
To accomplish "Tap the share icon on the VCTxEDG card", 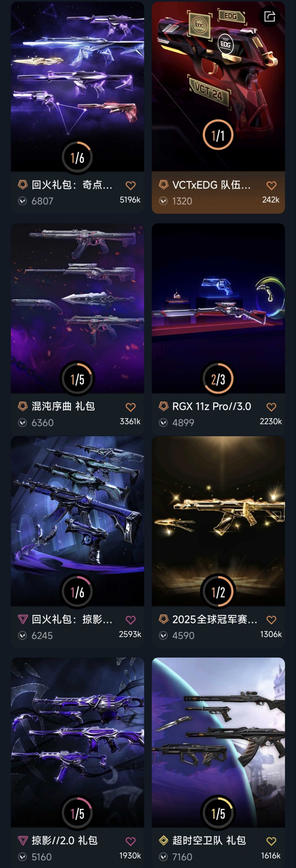I will click(x=269, y=16).
